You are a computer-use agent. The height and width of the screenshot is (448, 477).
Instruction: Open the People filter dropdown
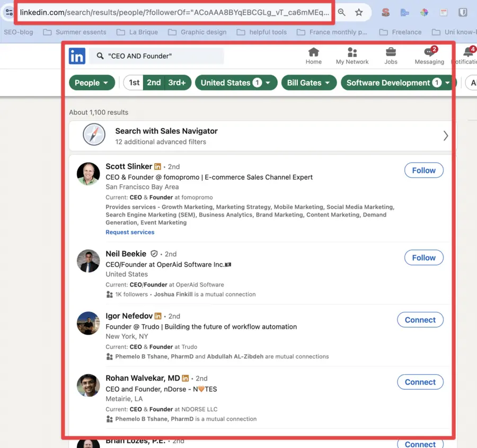point(92,83)
